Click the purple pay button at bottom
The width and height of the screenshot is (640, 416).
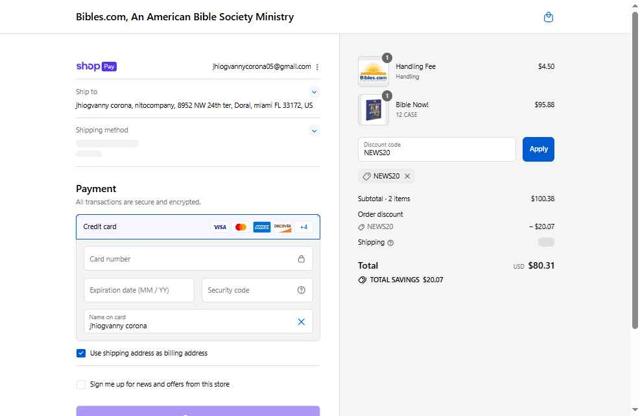point(198,411)
